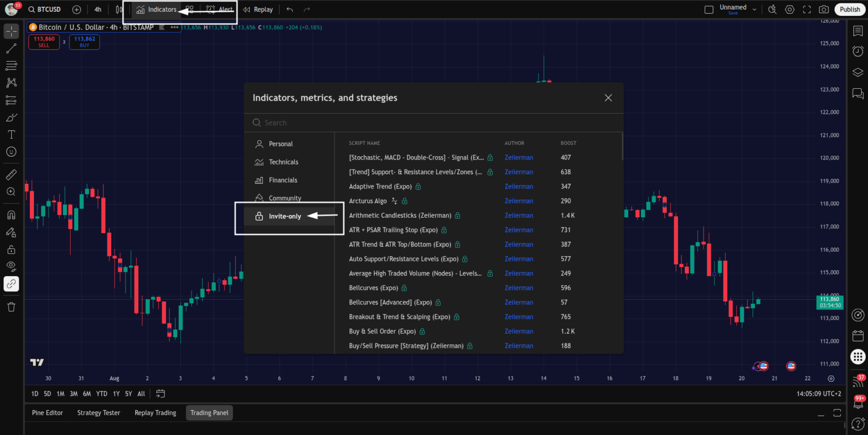Click the scrollbar in the indicators script list

pos(622,147)
